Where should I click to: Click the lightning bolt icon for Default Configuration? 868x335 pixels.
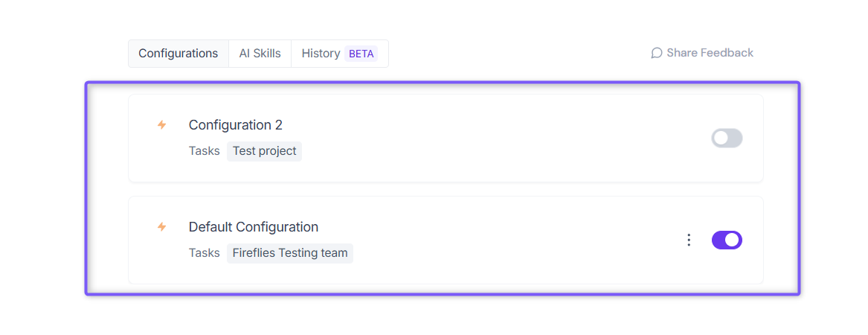[x=161, y=227]
